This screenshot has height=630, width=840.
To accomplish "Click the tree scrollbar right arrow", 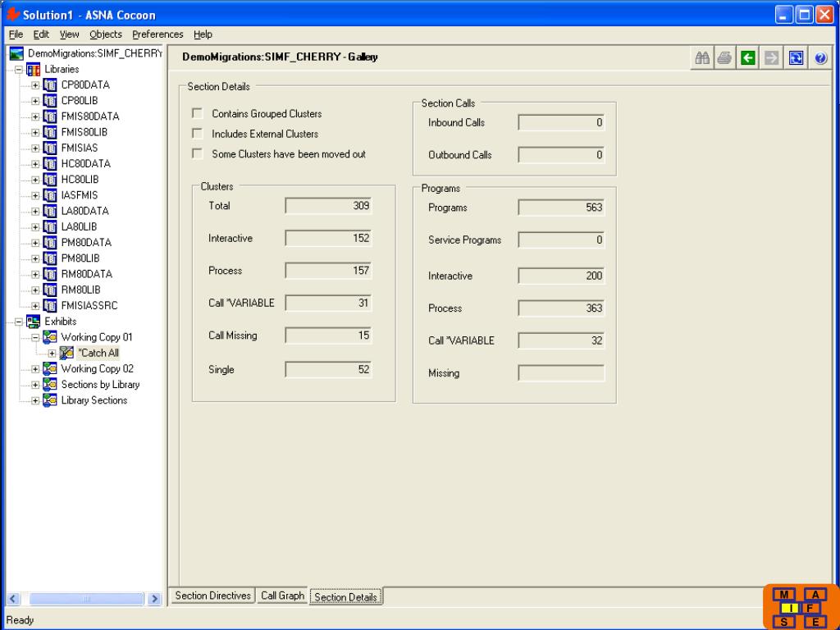I will pyautogui.click(x=154, y=599).
